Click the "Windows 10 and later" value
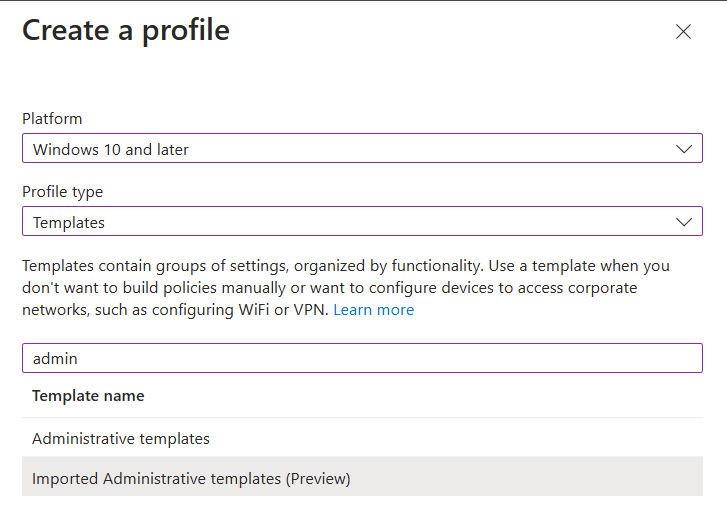Screen dimensions: 727x517 111,150
